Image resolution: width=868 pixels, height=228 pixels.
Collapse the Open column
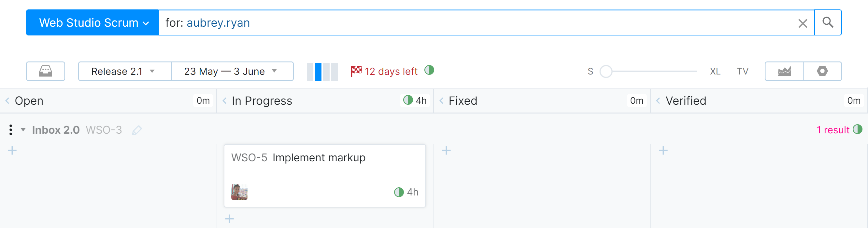[x=7, y=101]
